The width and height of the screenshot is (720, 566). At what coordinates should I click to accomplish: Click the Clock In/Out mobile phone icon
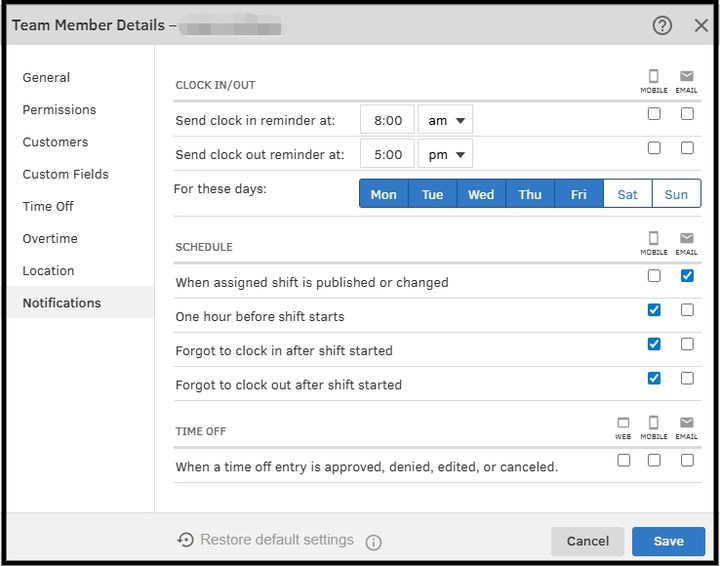654,76
